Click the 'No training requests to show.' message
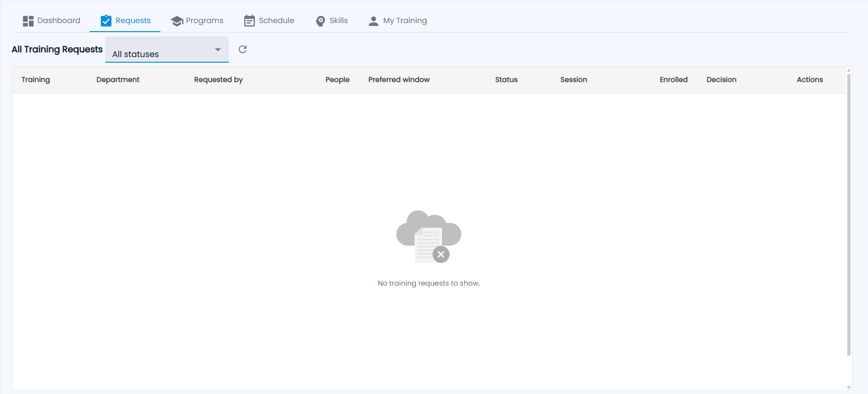Image resolution: width=868 pixels, height=394 pixels. coord(429,283)
